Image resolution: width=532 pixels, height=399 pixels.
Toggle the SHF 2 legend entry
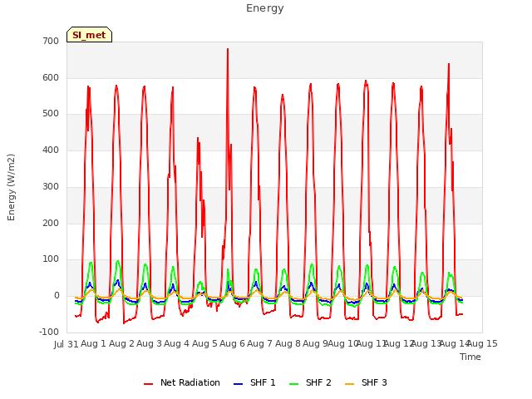pyautogui.click(x=310, y=382)
